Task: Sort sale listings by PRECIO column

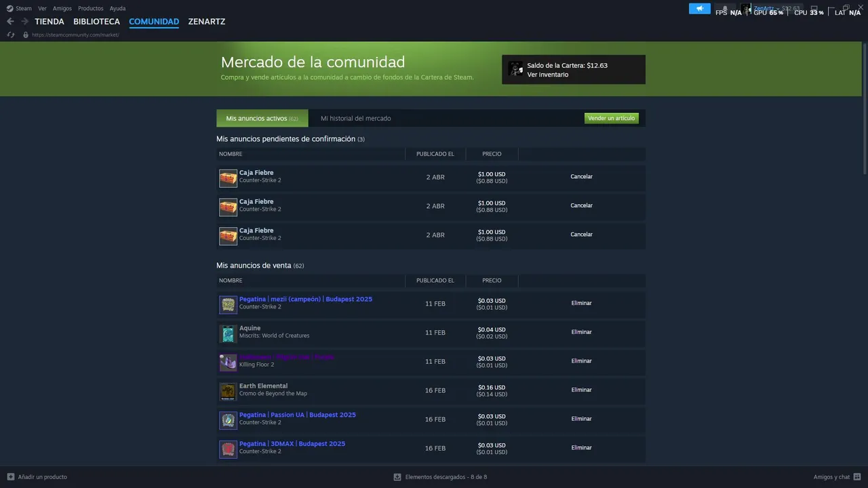Action: click(492, 281)
